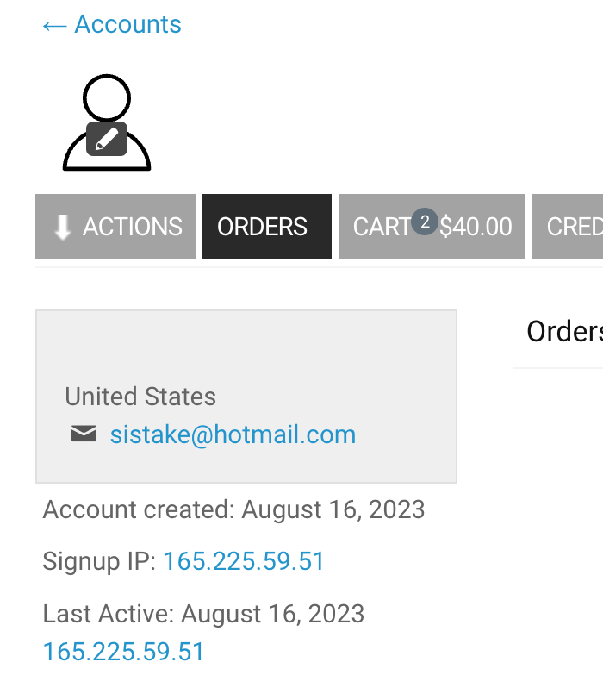Go back to the Accounts list

coord(112,24)
